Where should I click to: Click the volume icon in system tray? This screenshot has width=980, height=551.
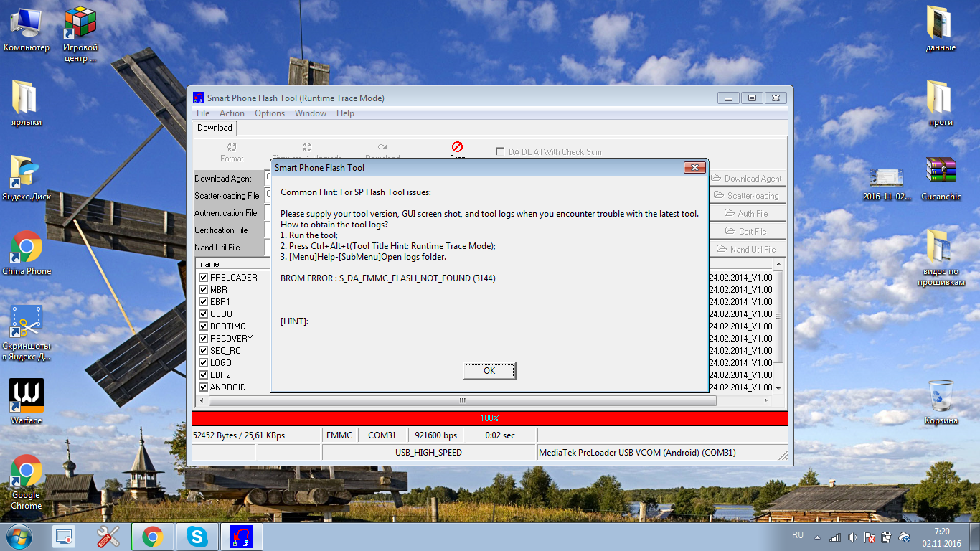852,537
